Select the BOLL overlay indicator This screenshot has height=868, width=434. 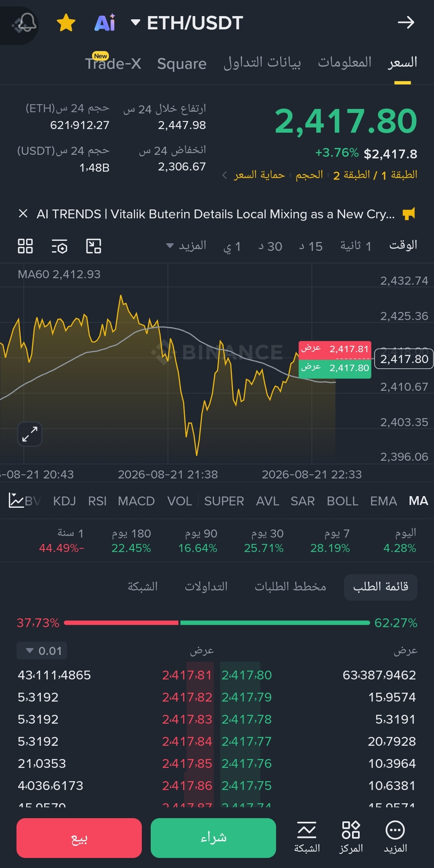tap(342, 501)
